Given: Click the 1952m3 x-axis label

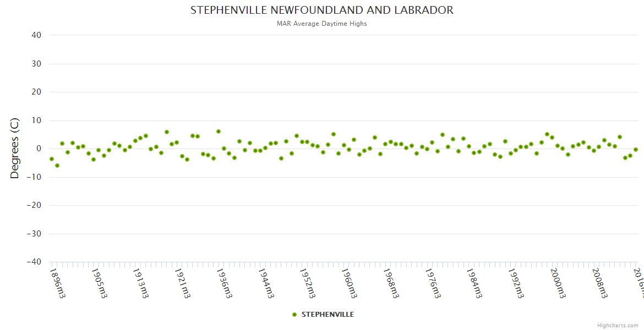Looking at the screenshot, I should [x=308, y=283].
